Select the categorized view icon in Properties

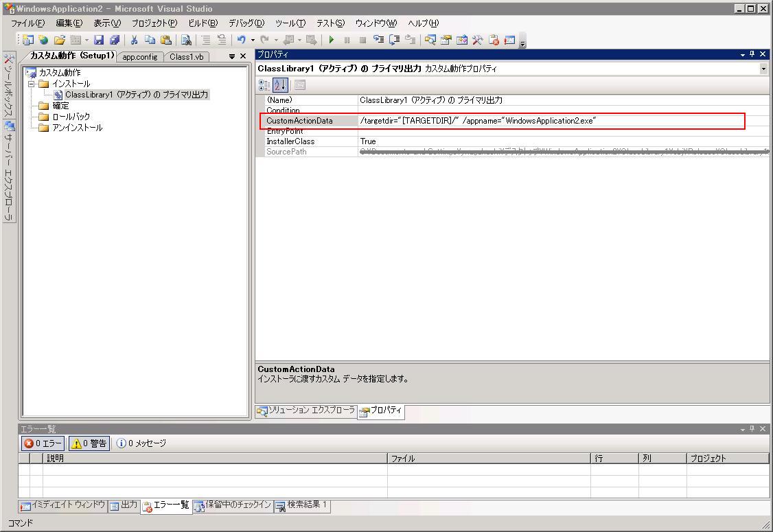(x=265, y=84)
